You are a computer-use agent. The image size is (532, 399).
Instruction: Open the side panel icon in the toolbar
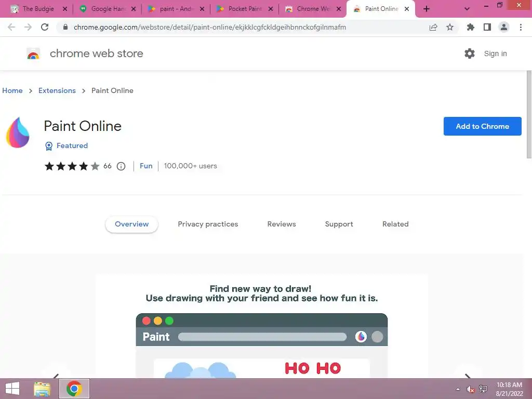click(487, 27)
